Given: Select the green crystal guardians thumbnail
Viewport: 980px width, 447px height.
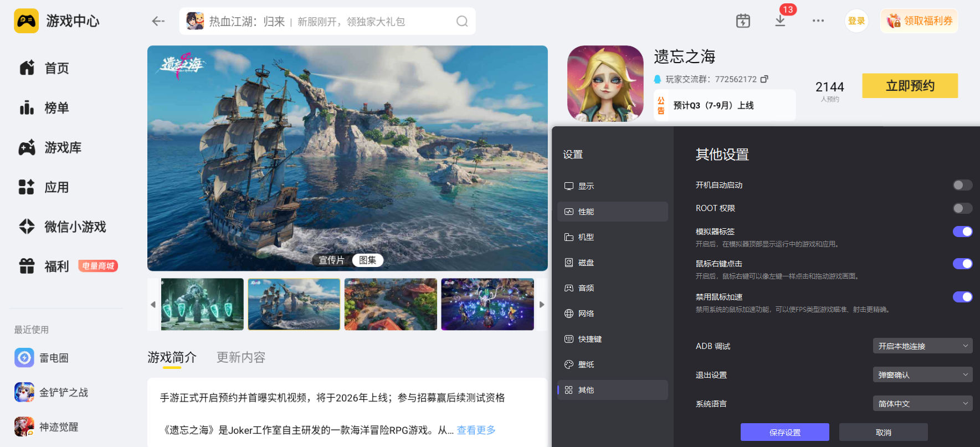Looking at the screenshot, I should pyautogui.click(x=202, y=304).
